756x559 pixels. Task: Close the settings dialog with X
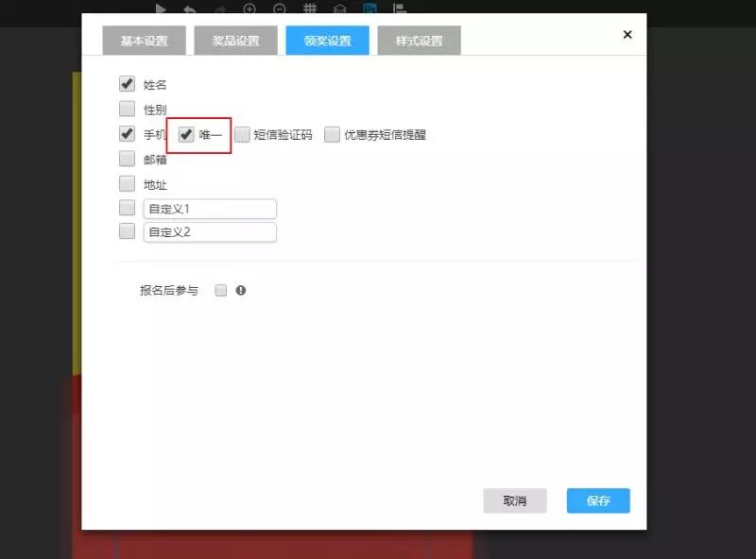point(627,35)
